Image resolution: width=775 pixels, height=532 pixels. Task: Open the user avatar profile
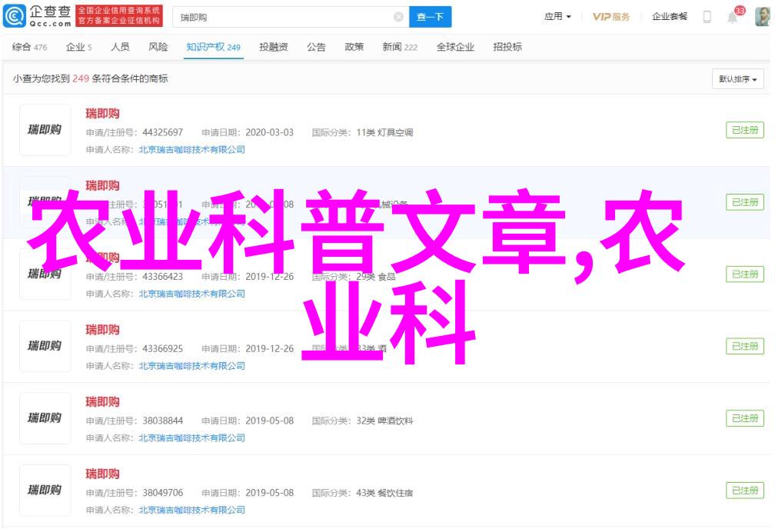[762, 17]
